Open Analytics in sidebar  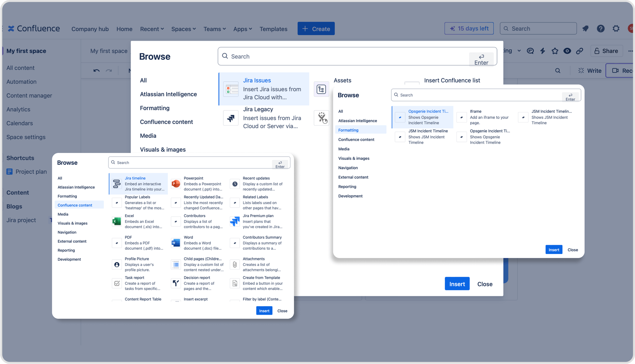[18, 109]
